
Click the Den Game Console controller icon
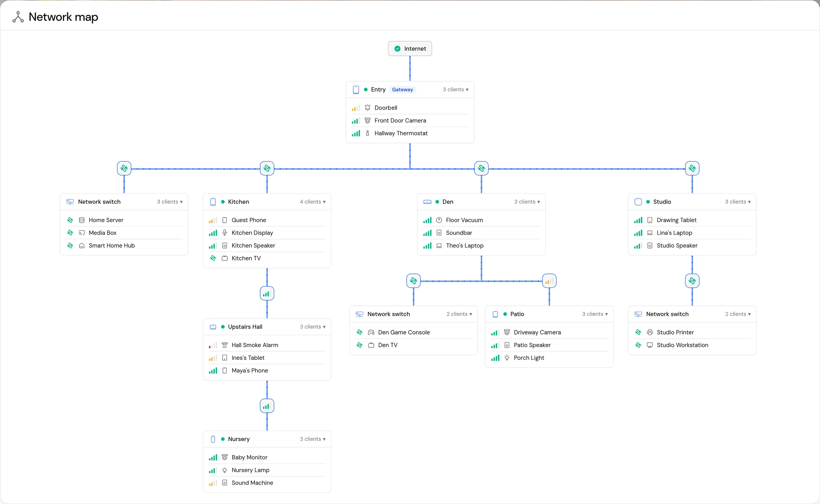coord(371,332)
